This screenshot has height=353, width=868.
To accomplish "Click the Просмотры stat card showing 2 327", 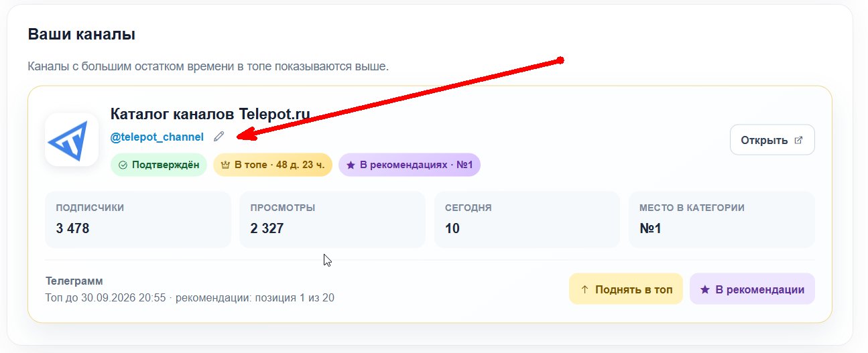I will tap(332, 220).
